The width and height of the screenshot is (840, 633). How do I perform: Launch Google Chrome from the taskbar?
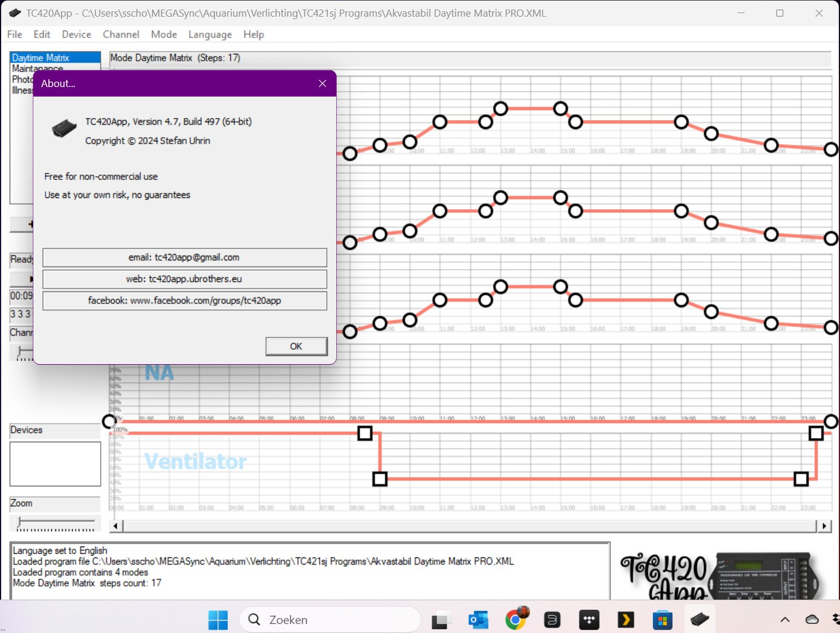pos(516,620)
